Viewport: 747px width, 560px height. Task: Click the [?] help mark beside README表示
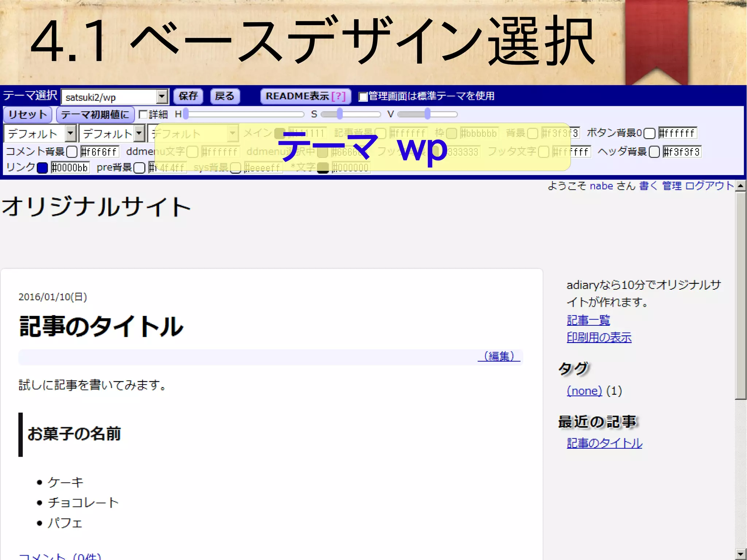(x=338, y=96)
